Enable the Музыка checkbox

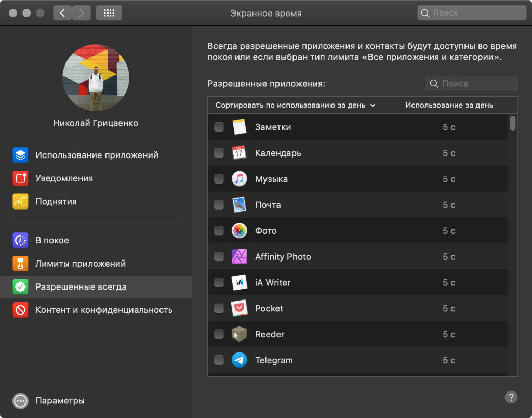[x=219, y=179]
